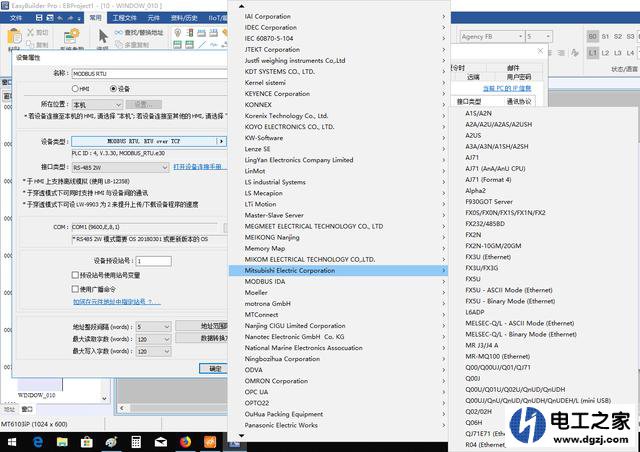The height and width of the screenshot is (452, 640).
Task: Click 确定 button in device dialog
Action: coord(213,368)
